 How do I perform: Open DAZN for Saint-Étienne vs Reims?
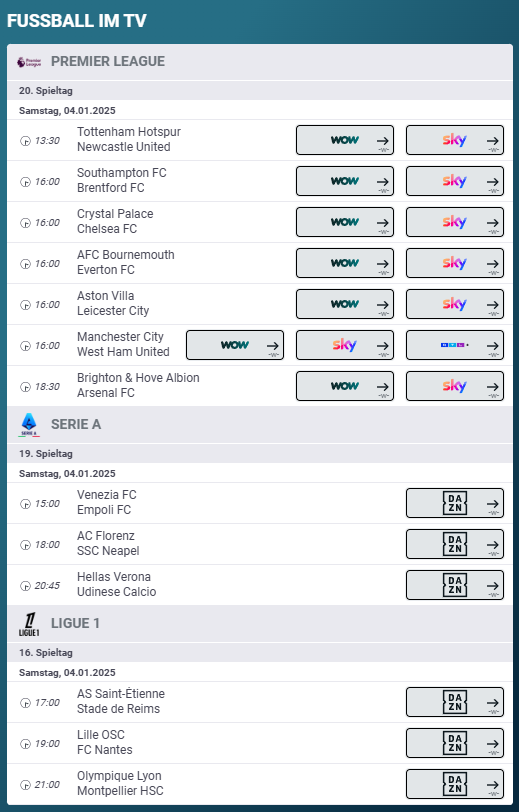coord(455,702)
